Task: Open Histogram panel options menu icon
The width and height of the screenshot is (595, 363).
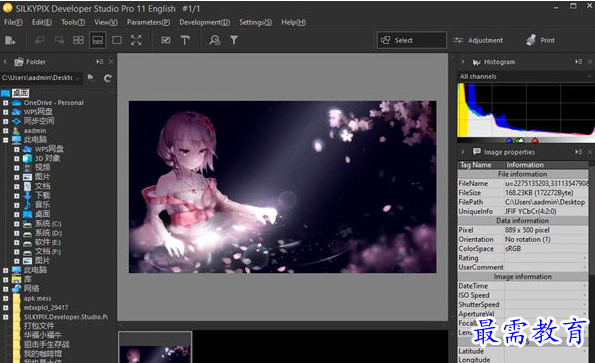Action: coord(578,61)
